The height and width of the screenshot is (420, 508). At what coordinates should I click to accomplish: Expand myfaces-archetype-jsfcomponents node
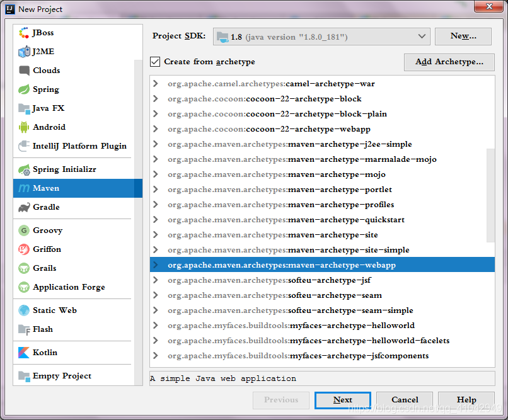point(156,356)
